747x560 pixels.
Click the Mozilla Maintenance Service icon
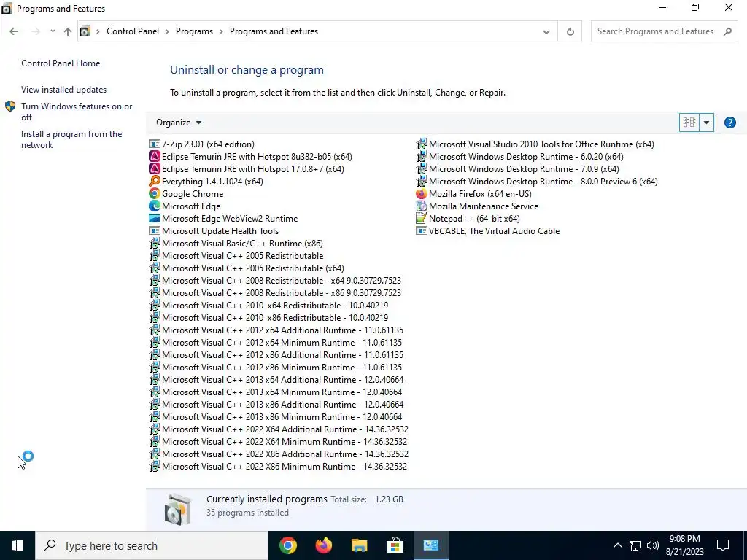421,206
